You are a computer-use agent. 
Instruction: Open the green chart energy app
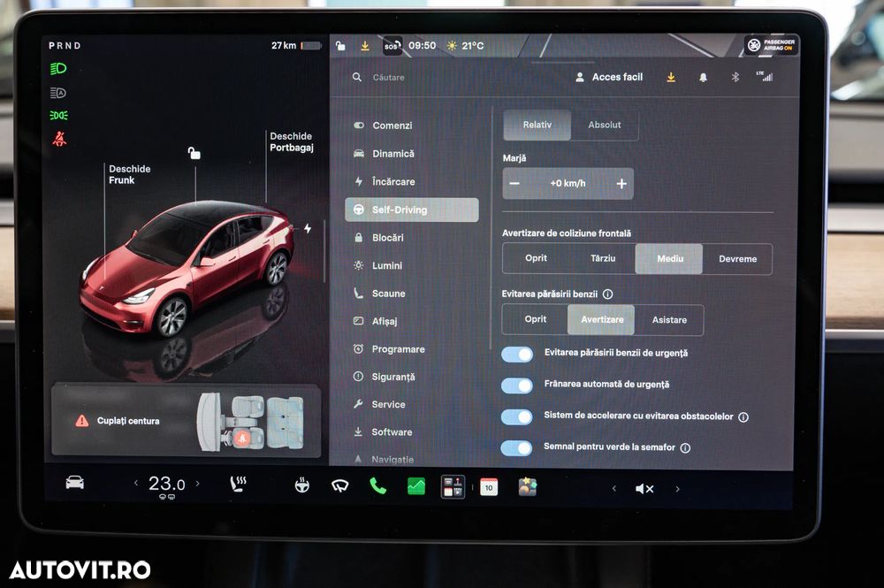click(x=416, y=486)
